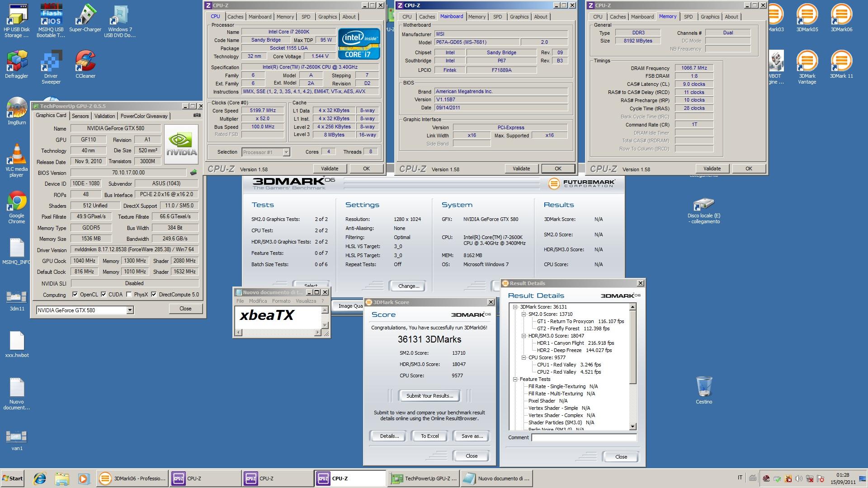Click Change... button in 3DMark06 Settings
Screen dimensions: 868x488
409,286
